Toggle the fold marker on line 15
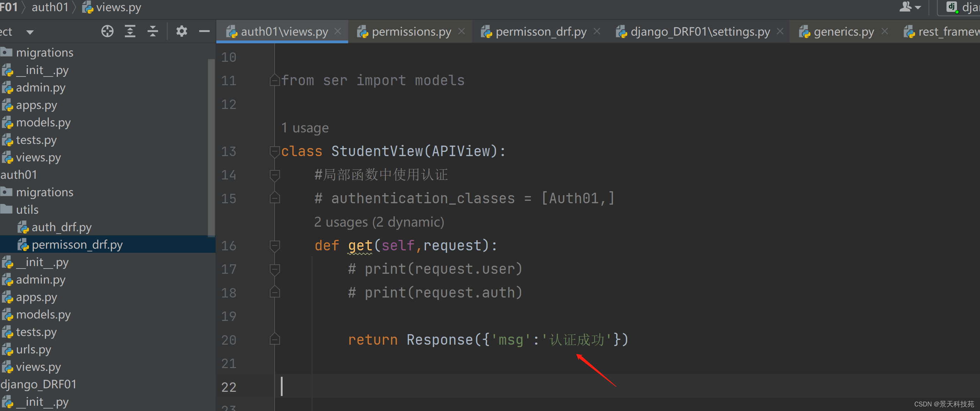Image resolution: width=980 pixels, height=411 pixels. click(275, 198)
